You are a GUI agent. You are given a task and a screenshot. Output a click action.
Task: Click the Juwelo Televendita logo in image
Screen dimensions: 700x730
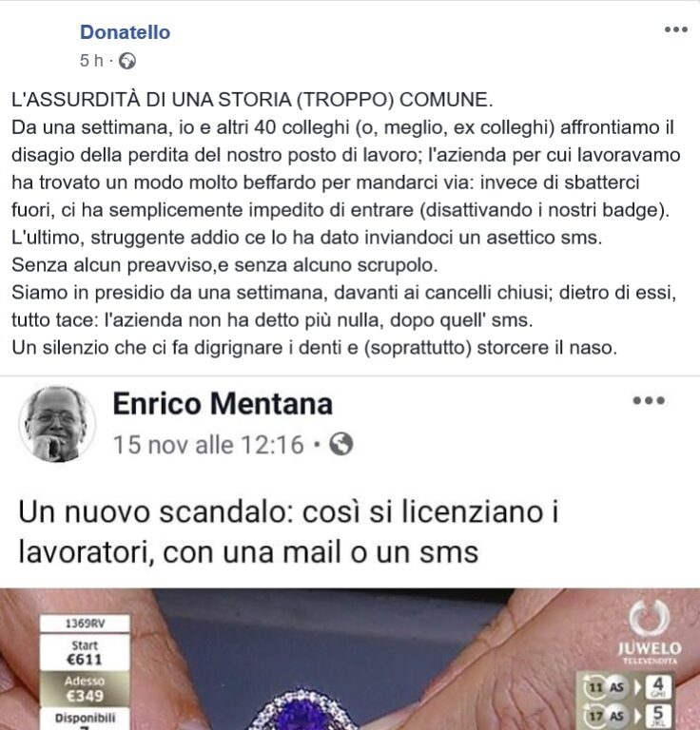pos(650,632)
